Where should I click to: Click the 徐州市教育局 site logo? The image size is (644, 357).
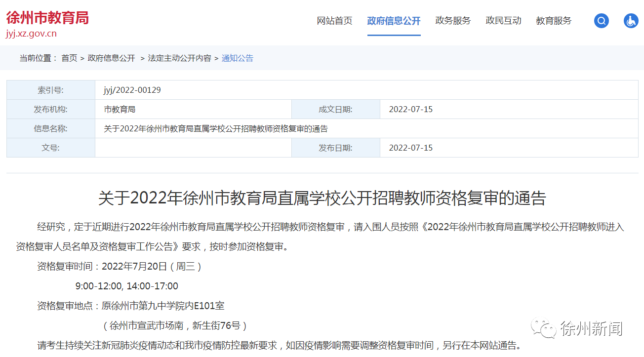[47, 18]
